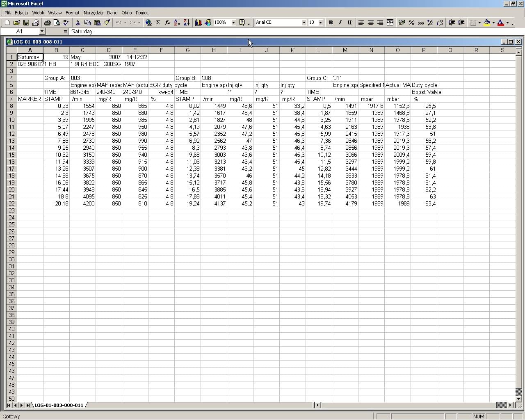Screen dimensions: 525x420
Task: Click Increase Decimal icon
Action: 430,23
